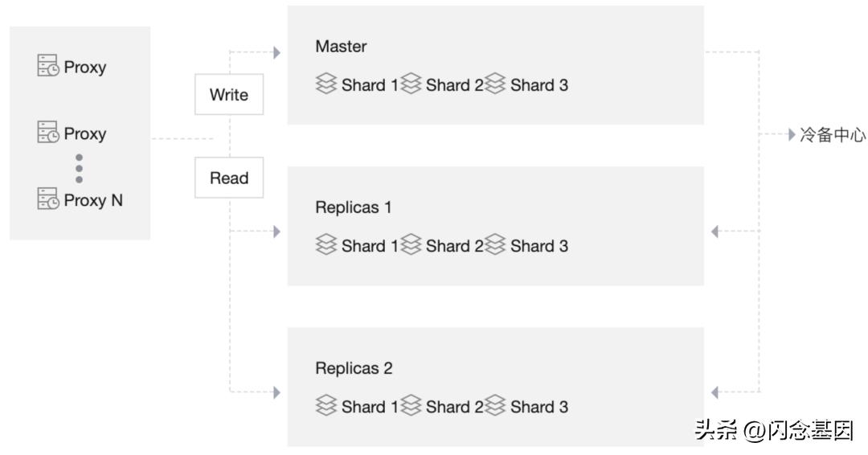The width and height of the screenshot is (868, 455).
Task: Click the arrow pointing into Master
Action: (x=276, y=53)
